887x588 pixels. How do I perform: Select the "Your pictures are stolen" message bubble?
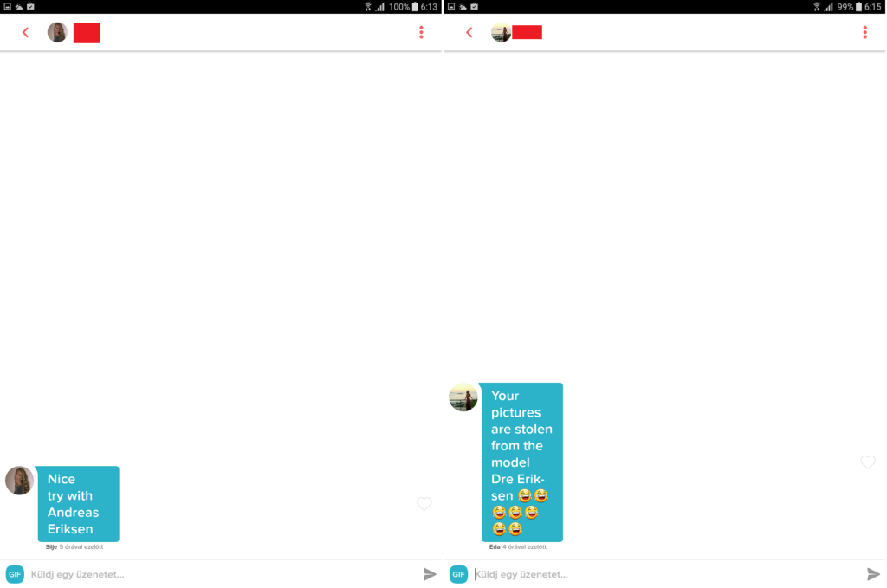tap(521, 462)
